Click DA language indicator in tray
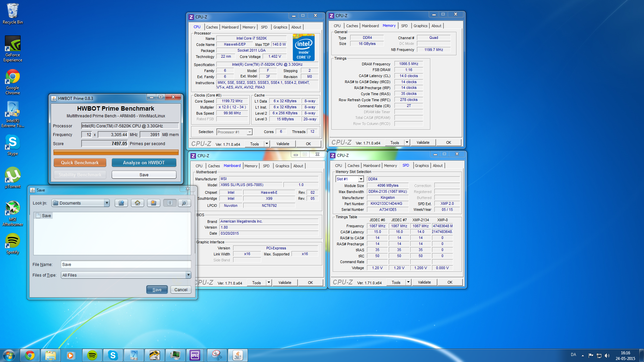 574,355
